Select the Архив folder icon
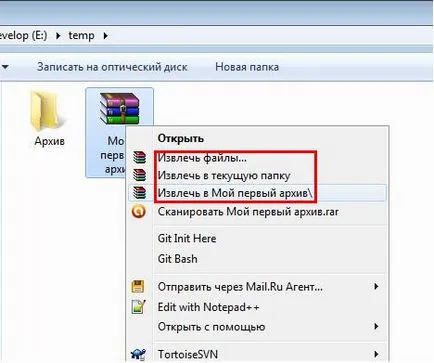 point(48,112)
